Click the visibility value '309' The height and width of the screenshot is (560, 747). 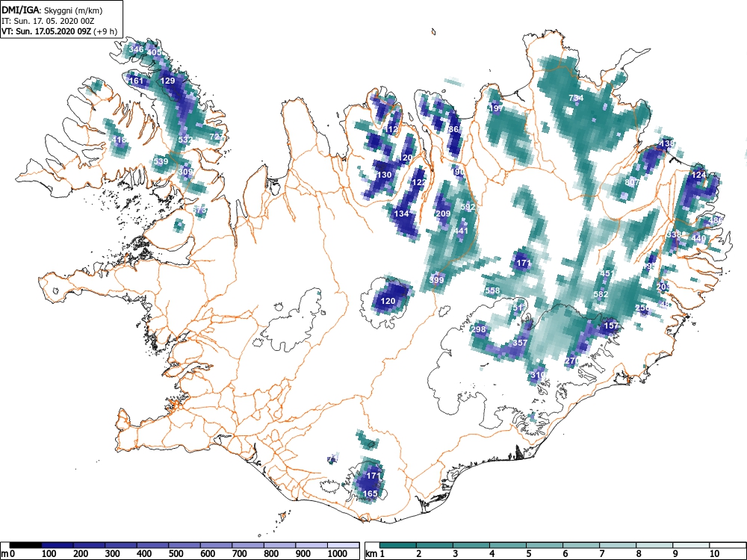tap(186, 172)
